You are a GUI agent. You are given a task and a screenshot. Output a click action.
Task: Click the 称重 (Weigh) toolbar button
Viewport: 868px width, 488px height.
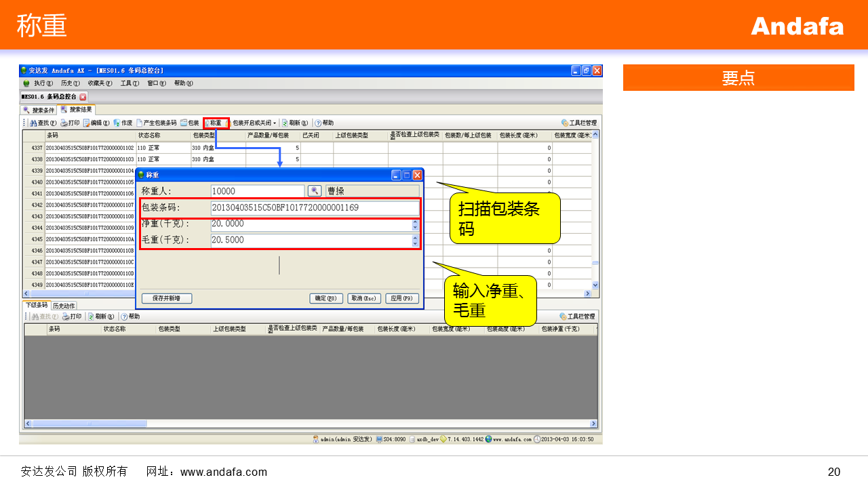click(215, 123)
